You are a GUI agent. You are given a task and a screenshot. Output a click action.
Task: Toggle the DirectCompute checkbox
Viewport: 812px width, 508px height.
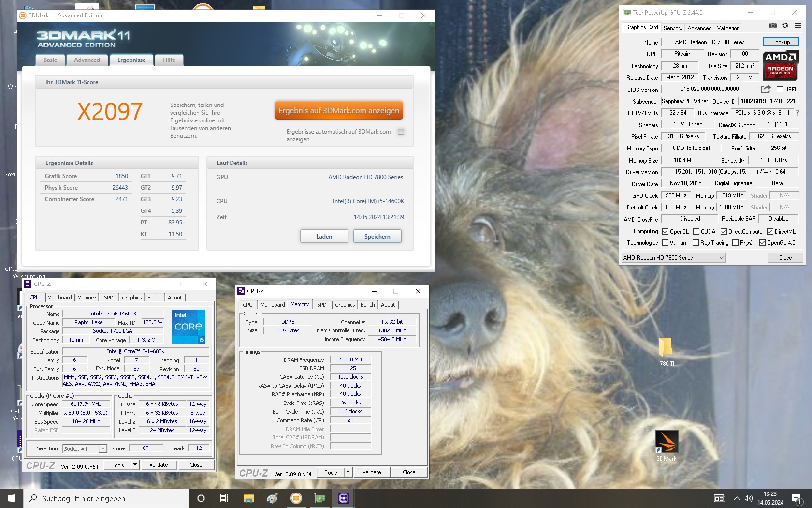coord(724,231)
